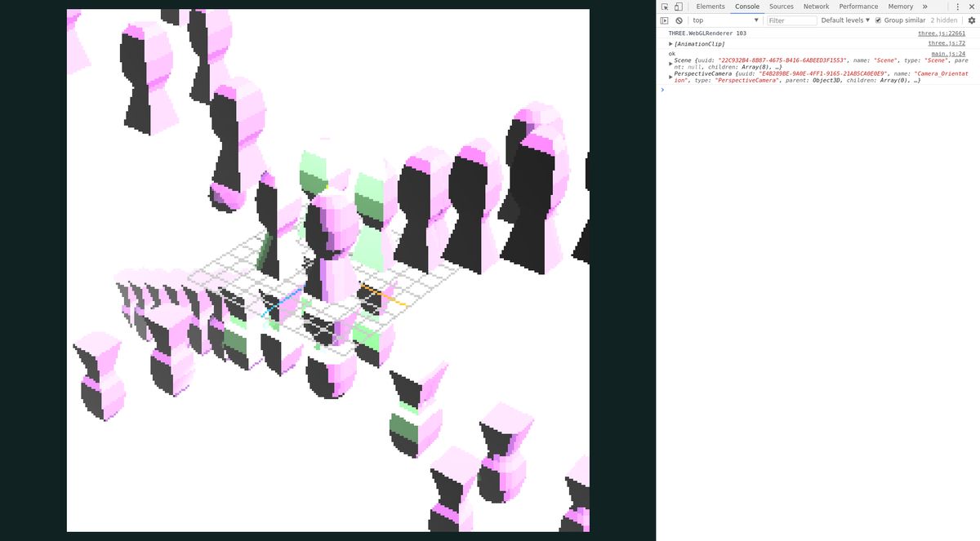Show more DevTools tabs chevron

click(924, 7)
